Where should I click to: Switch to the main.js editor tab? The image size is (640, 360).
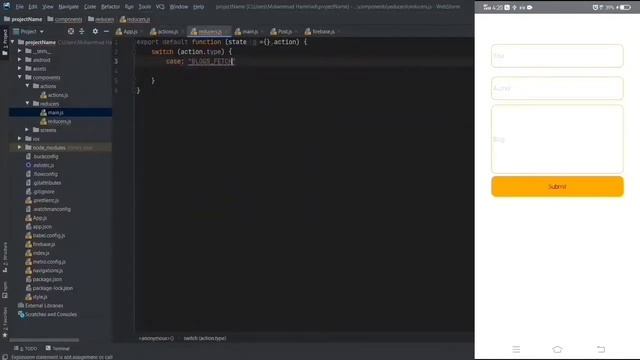pos(249,31)
